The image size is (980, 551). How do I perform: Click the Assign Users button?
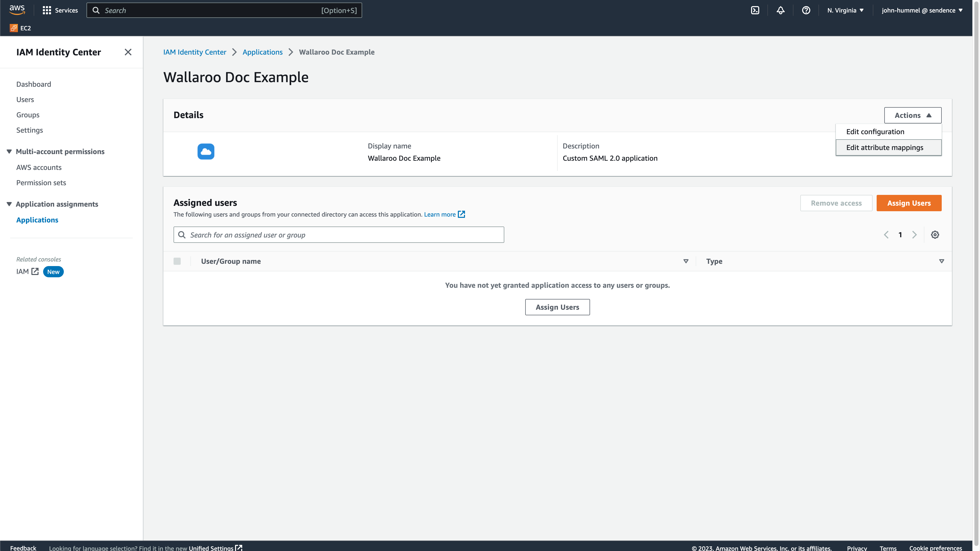tap(909, 203)
